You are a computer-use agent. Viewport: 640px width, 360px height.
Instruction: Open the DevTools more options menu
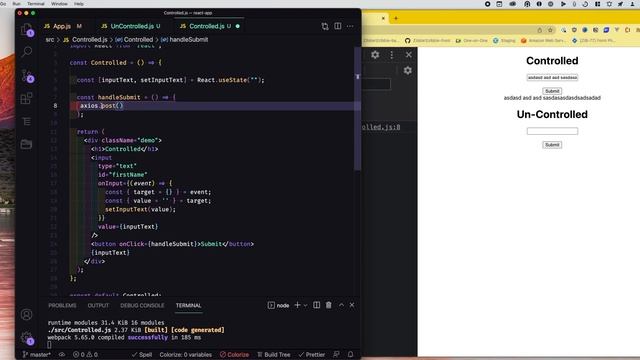pyautogui.click(x=392, y=55)
